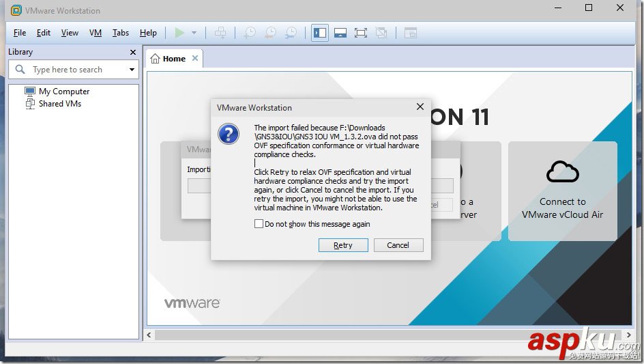Image resolution: width=644 pixels, height=364 pixels.
Task: Select My Computer in library tree
Action: 57,92
